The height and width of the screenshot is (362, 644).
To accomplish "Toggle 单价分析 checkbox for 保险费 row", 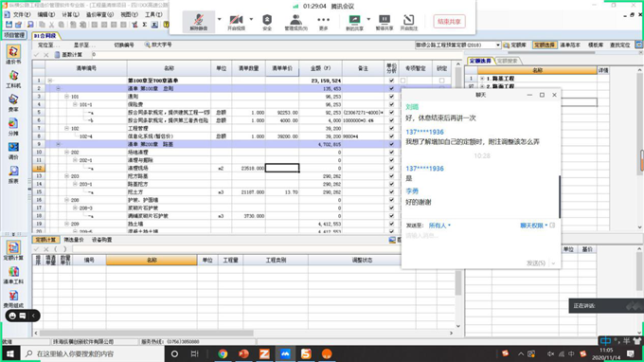I will (391, 104).
